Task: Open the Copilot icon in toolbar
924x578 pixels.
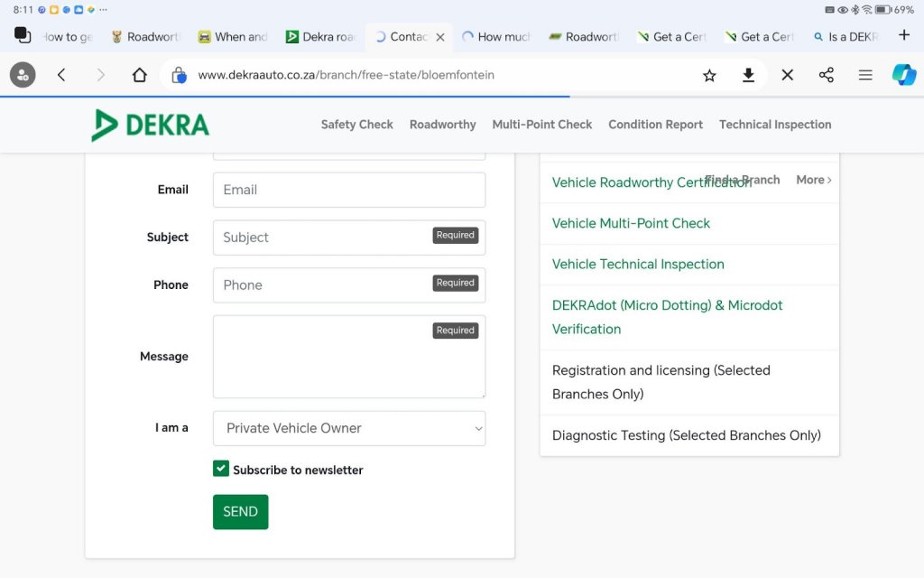Action: coord(903,75)
